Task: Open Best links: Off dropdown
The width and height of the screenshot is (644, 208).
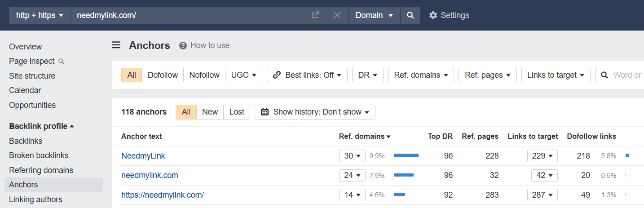Action: 307,75
